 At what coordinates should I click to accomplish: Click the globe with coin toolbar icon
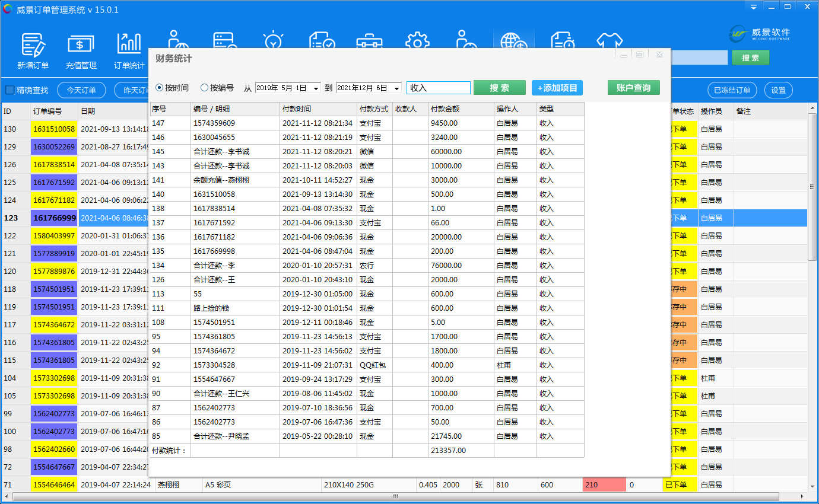(513, 42)
